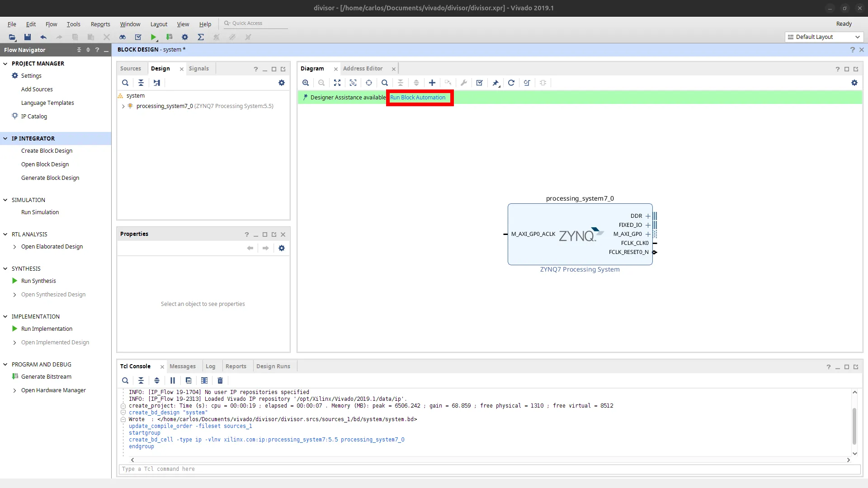Click Tcl Console vertical scrollbar

(x=854, y=426)
